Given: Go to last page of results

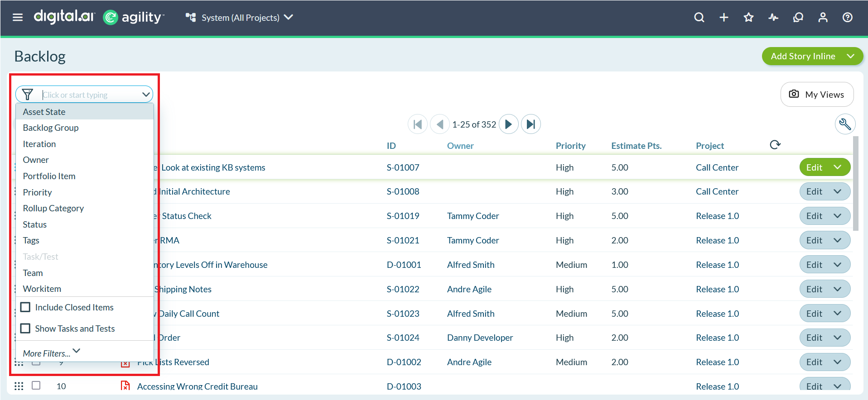Looking at the screenshot, I should (x=530, y=124).
